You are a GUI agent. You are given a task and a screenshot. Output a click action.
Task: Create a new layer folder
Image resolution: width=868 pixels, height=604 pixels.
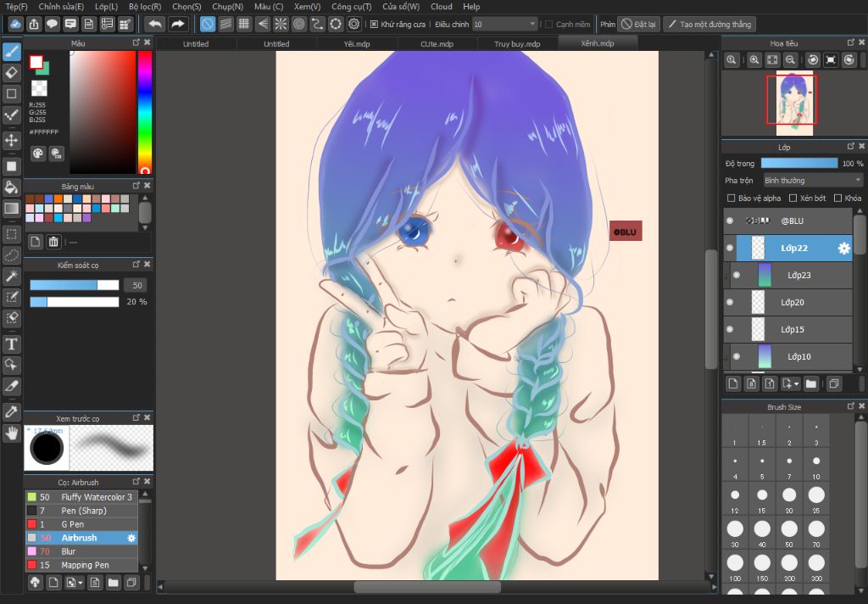811,383
